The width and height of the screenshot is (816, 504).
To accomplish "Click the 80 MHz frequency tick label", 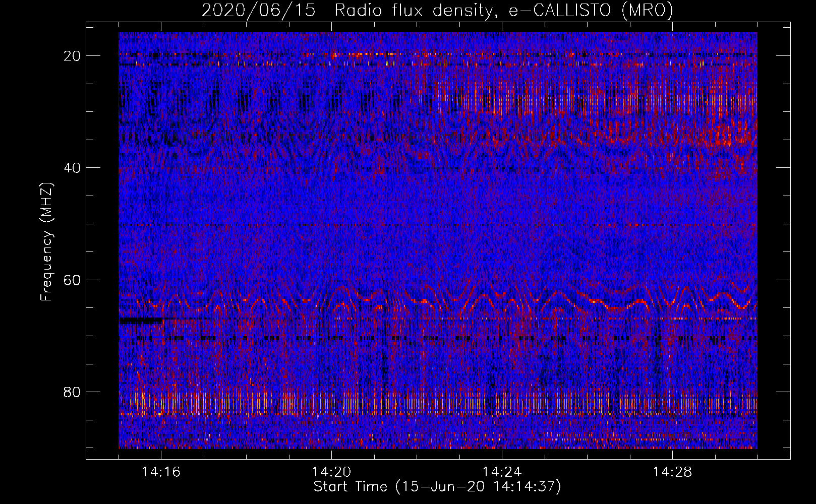I will click(x=72, y=392).
